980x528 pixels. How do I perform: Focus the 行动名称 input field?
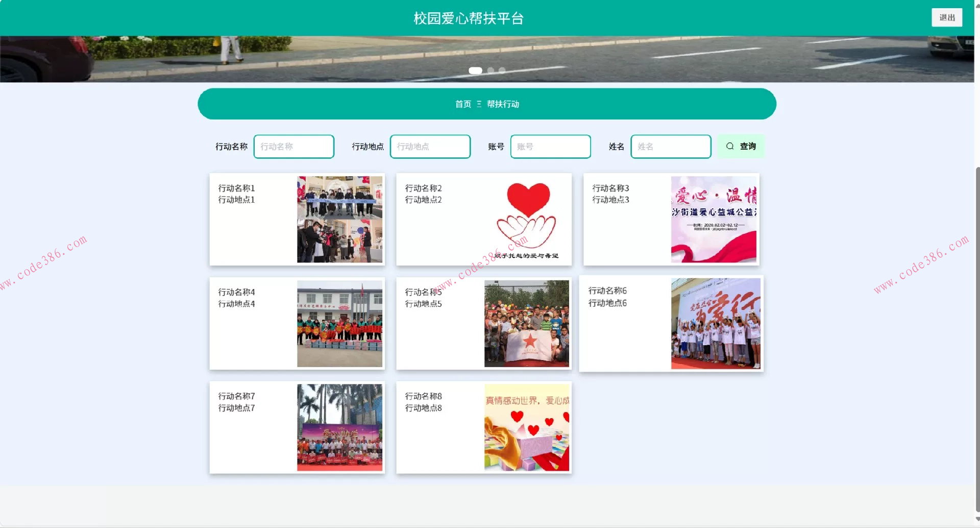(x=294, y=147)
